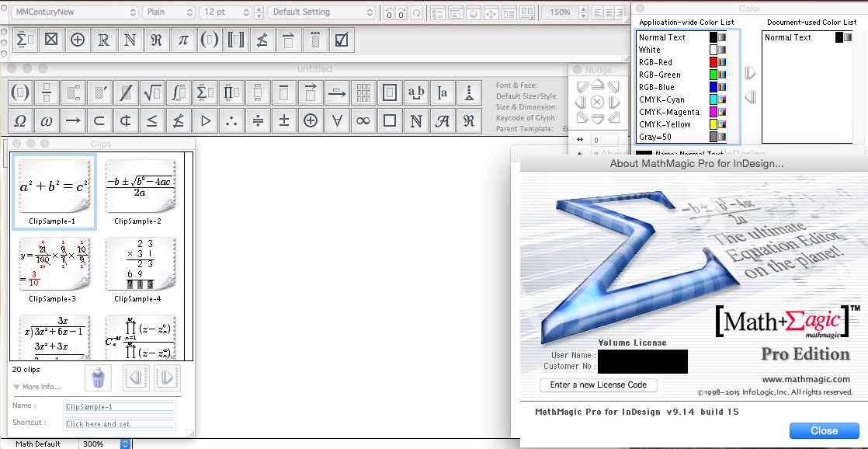Open the capital Omega Greek palette
This screenshot has width=868, height=449.
coord(20,120)
